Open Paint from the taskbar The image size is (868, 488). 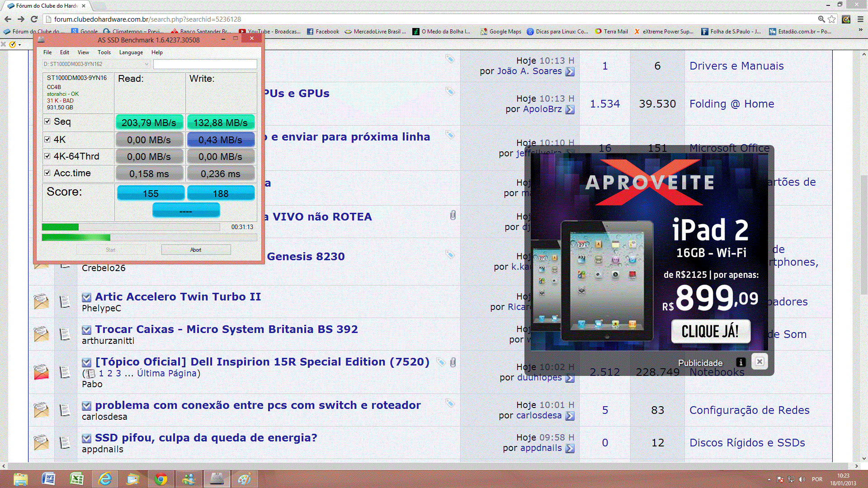click(x=245, y=479)
